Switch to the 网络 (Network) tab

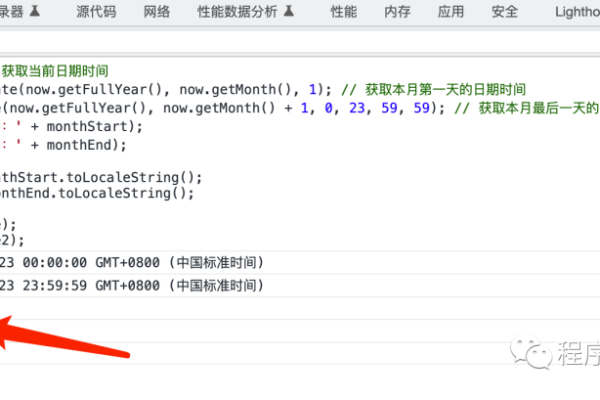click(157, 12)
